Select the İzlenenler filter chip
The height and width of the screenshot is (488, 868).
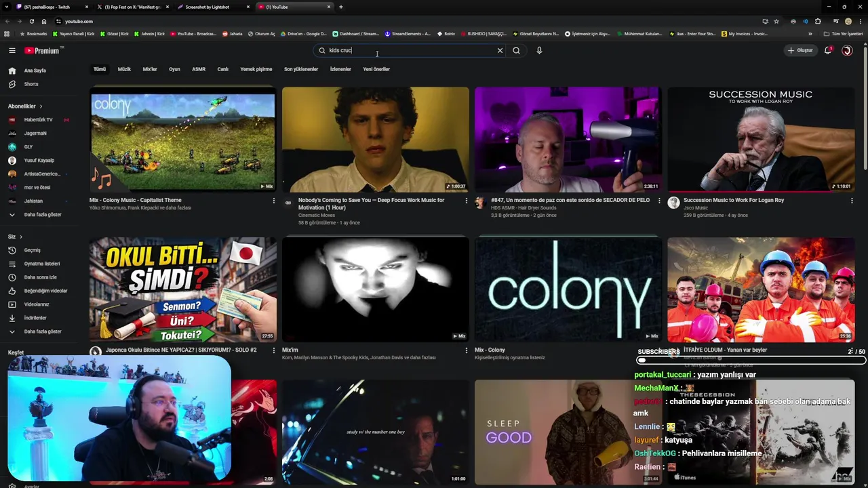click(x=340, y=69)
